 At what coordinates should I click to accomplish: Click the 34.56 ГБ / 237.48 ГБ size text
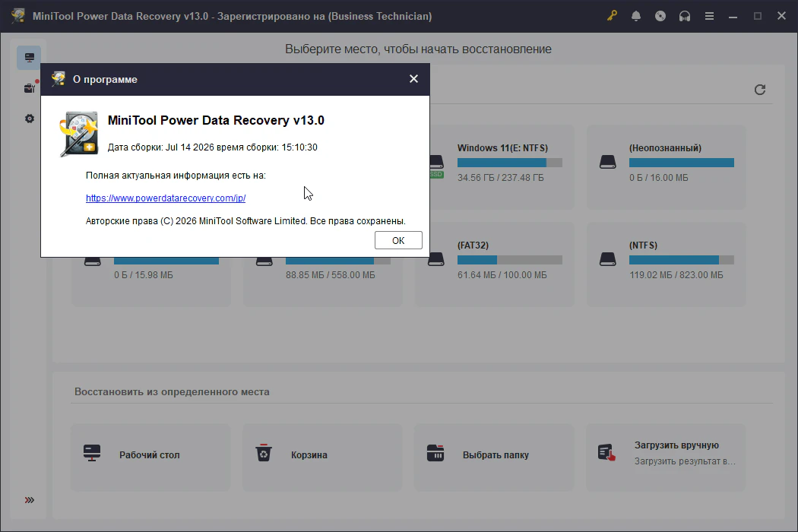click(500, 178)
